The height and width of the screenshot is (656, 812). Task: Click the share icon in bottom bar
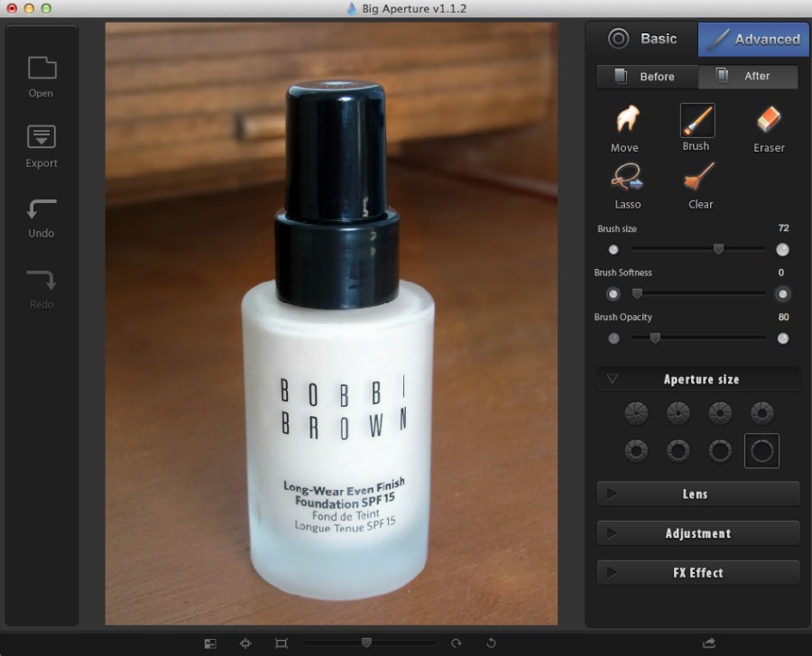[x=709, y=643]
